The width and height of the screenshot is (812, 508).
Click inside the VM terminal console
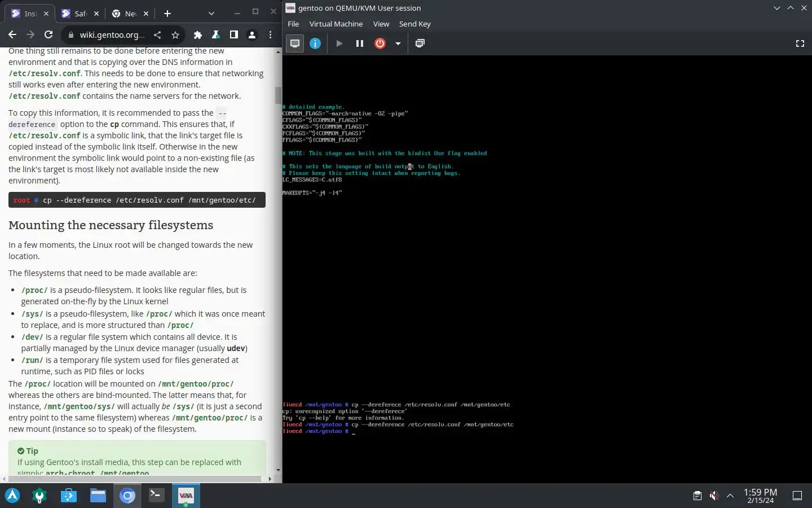[546, 269]
